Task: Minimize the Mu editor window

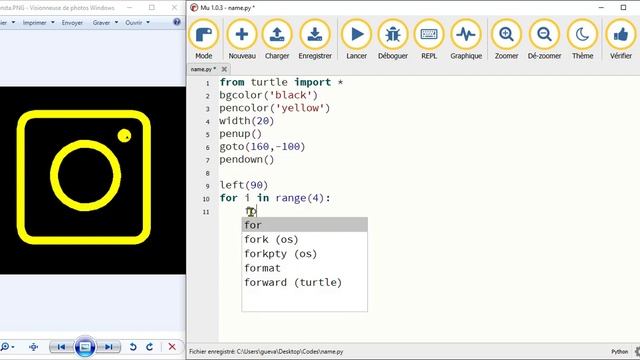Action: point(601,7)
